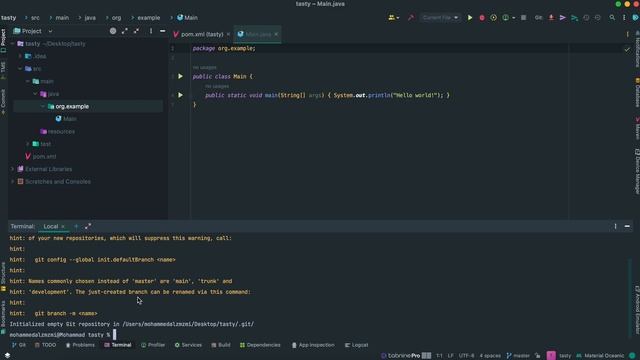Run Main class from gutter arrow

180,76
